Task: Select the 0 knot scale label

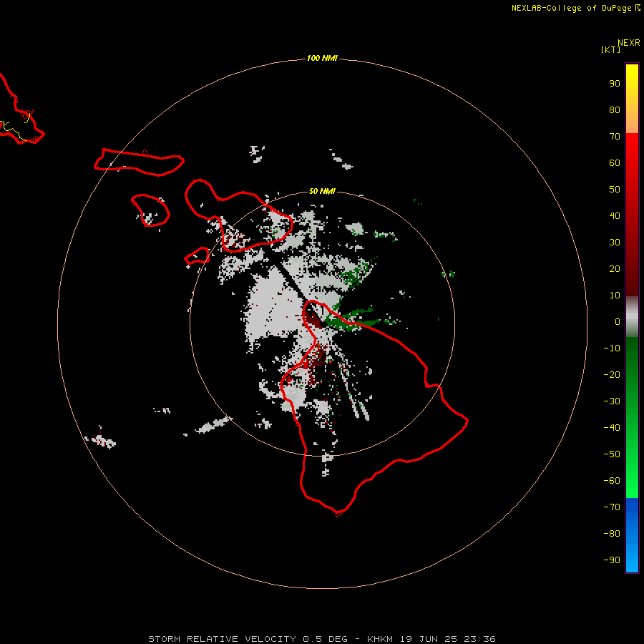Action: pos(618,321)
